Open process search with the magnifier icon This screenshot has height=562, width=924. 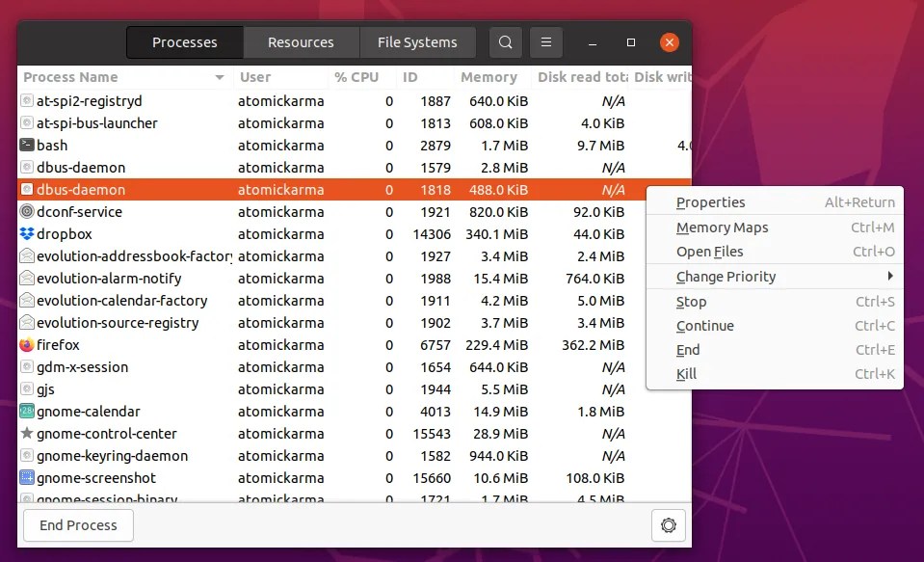pos(505,41)
